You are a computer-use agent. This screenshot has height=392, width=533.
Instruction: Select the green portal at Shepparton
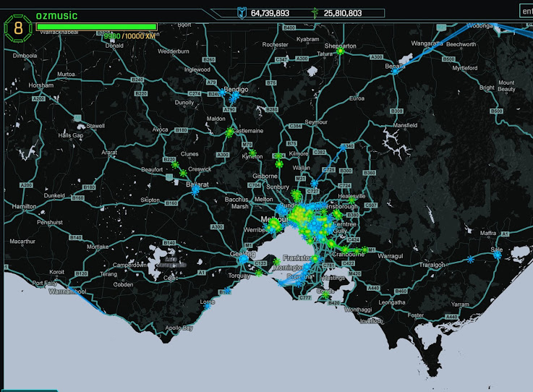click(340, 51)
